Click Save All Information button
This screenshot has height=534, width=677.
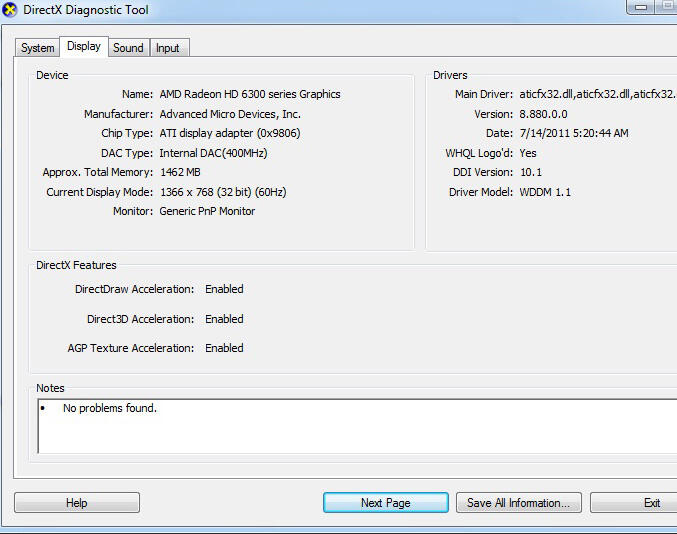(x=519, y=502)
